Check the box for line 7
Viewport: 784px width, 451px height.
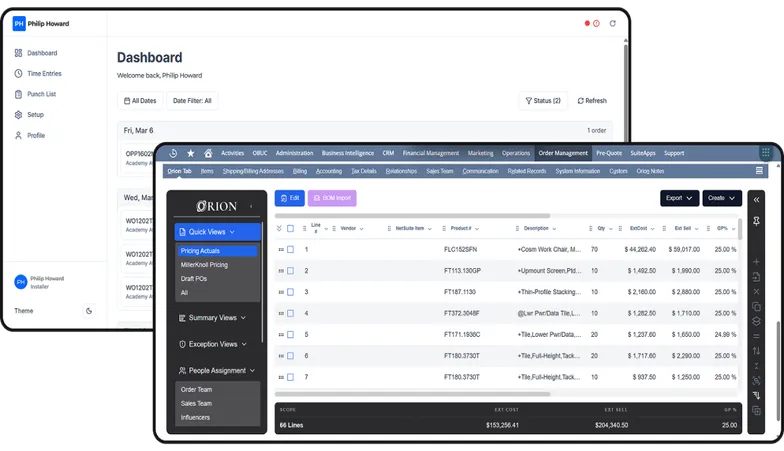click(x=290, y=377)
